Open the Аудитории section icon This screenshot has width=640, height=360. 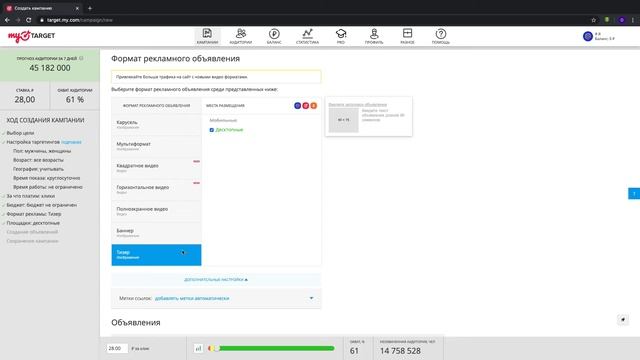(241, 33)
